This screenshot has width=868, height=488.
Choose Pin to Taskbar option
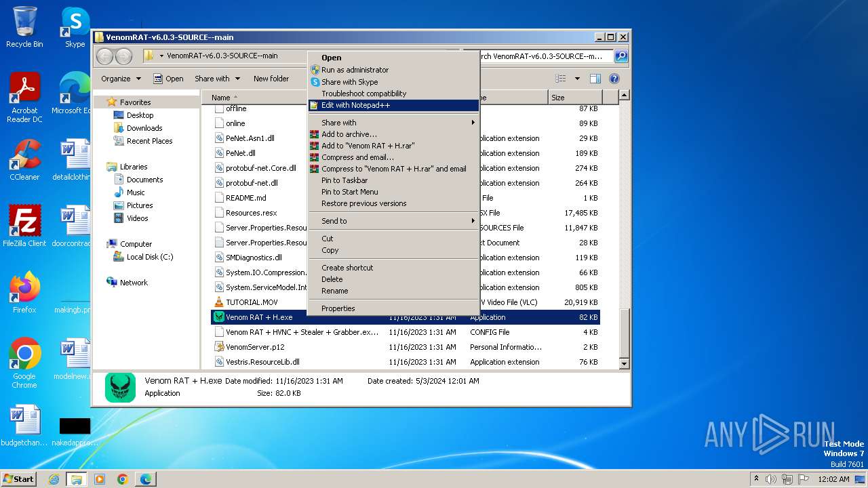pos(393,180)
